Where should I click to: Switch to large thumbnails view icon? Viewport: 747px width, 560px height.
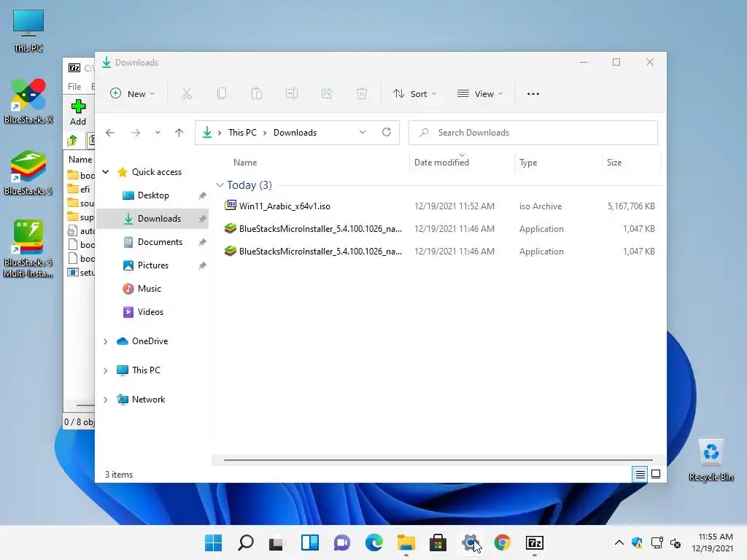pyautogui.click(x=656, y=474)
